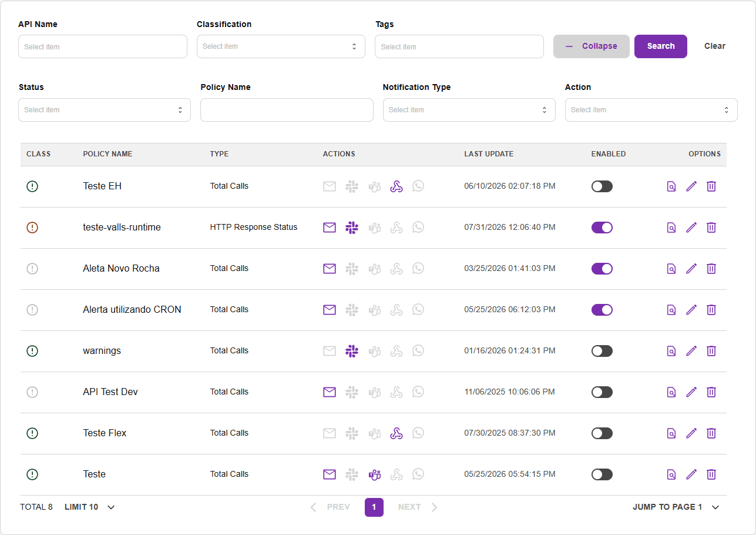Open the Action dropdown

pos(651,110)
